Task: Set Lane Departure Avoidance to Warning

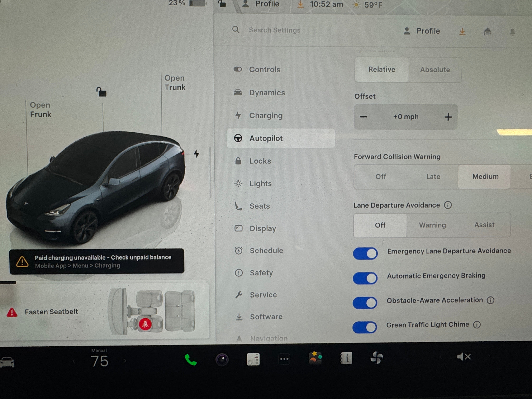Action: point(432,225)
